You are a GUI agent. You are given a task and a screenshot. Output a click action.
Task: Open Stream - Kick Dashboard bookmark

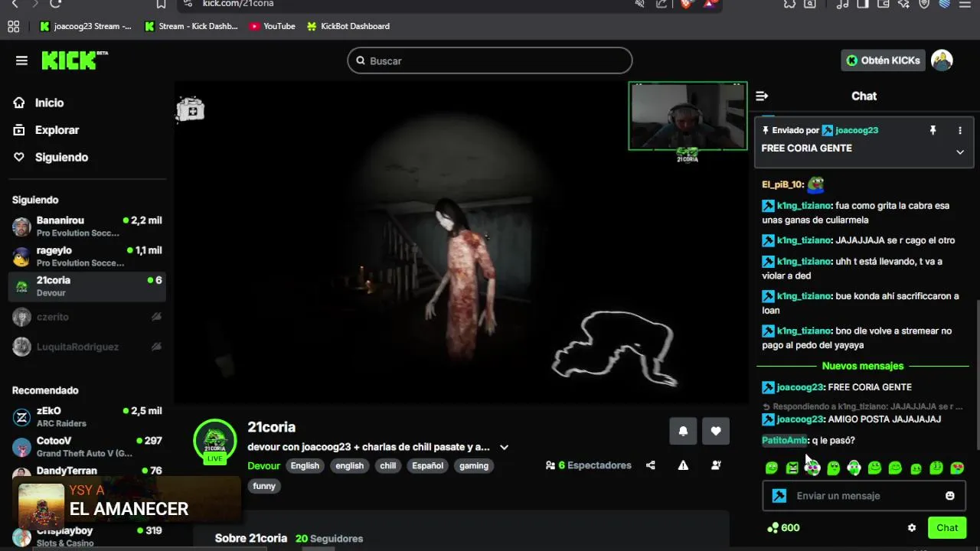click(x=191, y=26)
